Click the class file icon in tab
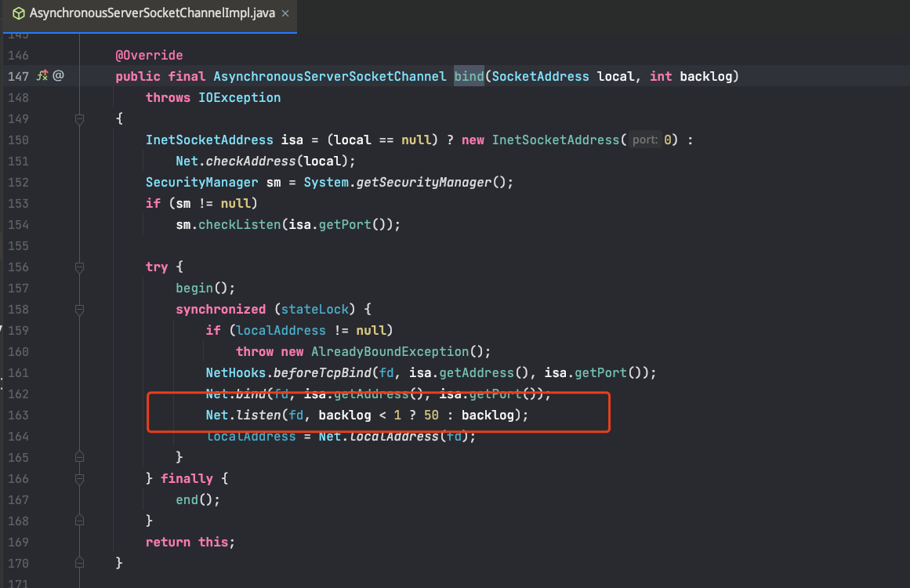Screen dimensions: 910x588 coord(19,13)
